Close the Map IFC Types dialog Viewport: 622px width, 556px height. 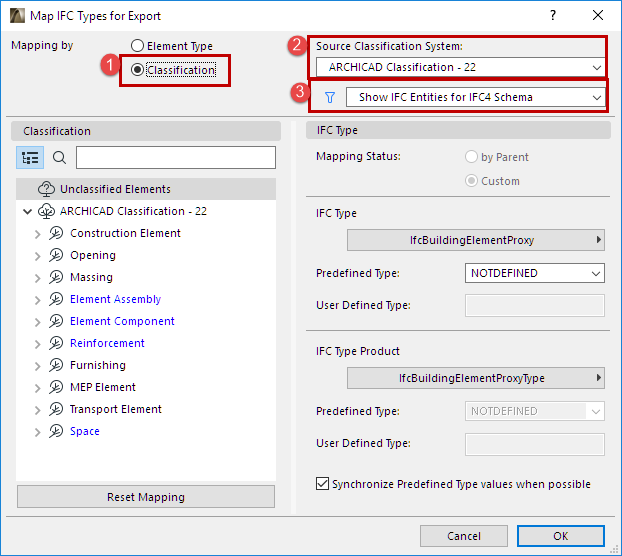[x=598, y=15]
